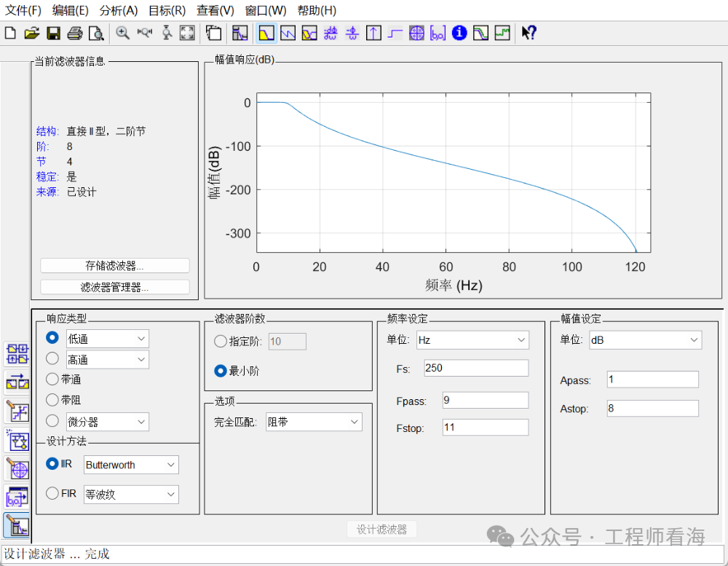Click the Print toolbar icon
The image size is (728, 566).
[x=75, y=33]
